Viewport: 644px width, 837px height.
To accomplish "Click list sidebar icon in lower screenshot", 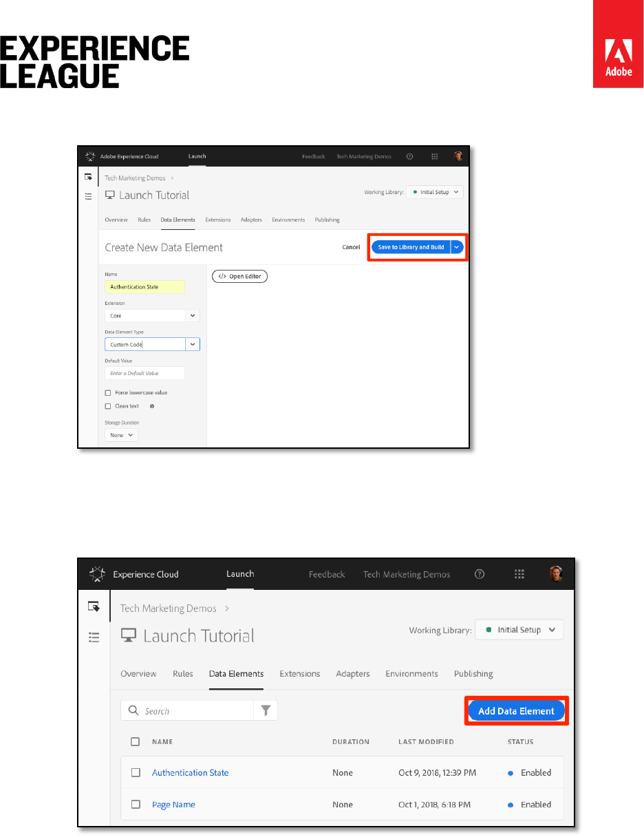I will pyautogui.click(x=94, y=637).
